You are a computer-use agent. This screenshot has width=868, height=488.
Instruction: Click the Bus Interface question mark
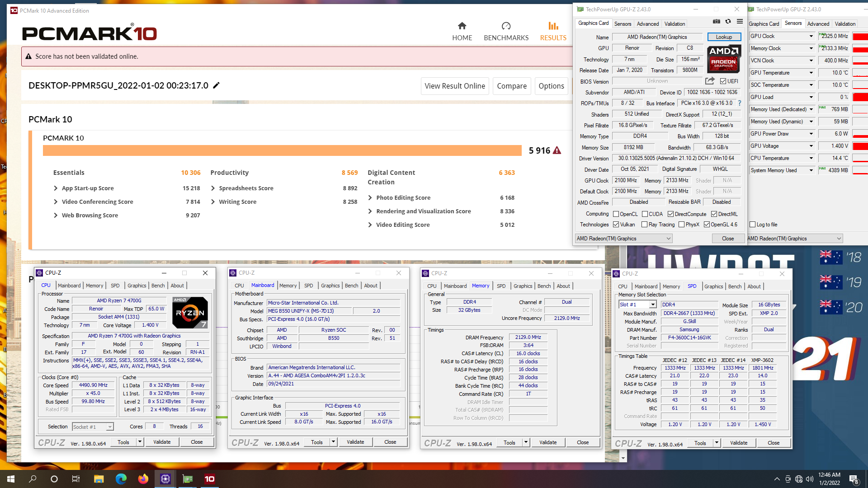[x=740, y=103]
